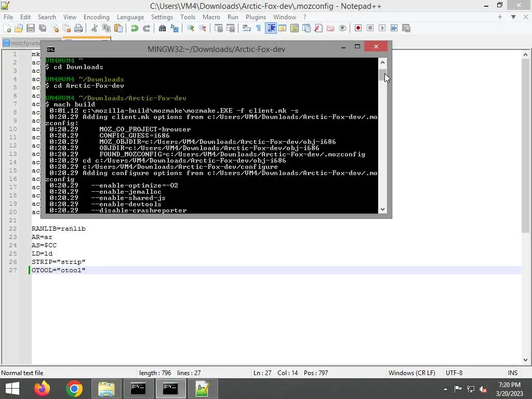Image resolution: width=532 pixels, height=399 pixels.
Task: Click the Stop recording macro icon
Action: pyautogui.click(x=370, y=28)
